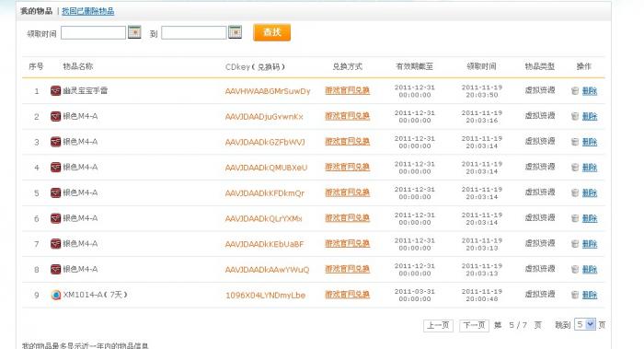
Task: Click the item icon in row 7
Action: pyautogui.click(x=55, y=244)
